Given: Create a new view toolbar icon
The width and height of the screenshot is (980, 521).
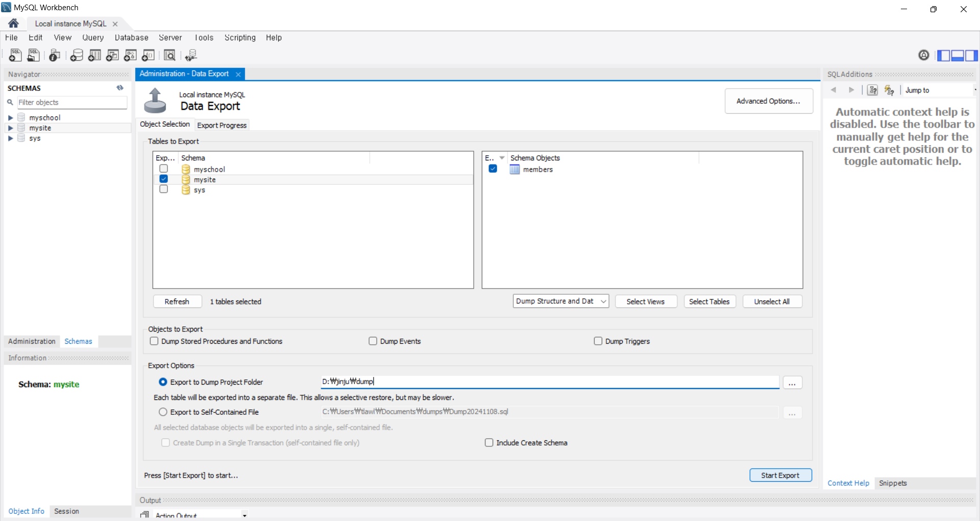Looking at the screenshot, I should (x=112, y=55).
